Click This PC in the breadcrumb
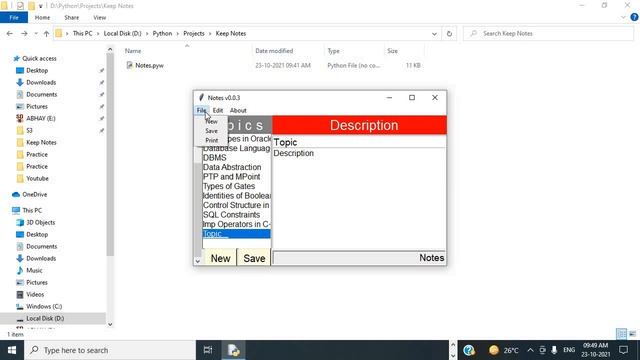 pyautogui.click(x=82, y=33)
